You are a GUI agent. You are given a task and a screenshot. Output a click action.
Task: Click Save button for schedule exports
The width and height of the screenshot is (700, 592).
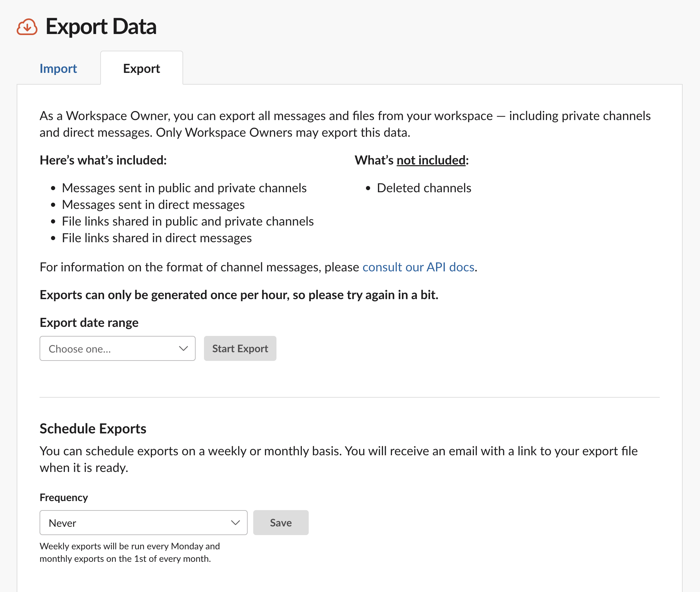281,523
